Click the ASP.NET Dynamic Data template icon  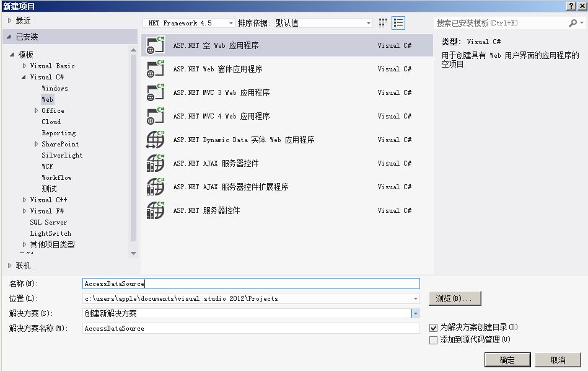click(156, 140)
